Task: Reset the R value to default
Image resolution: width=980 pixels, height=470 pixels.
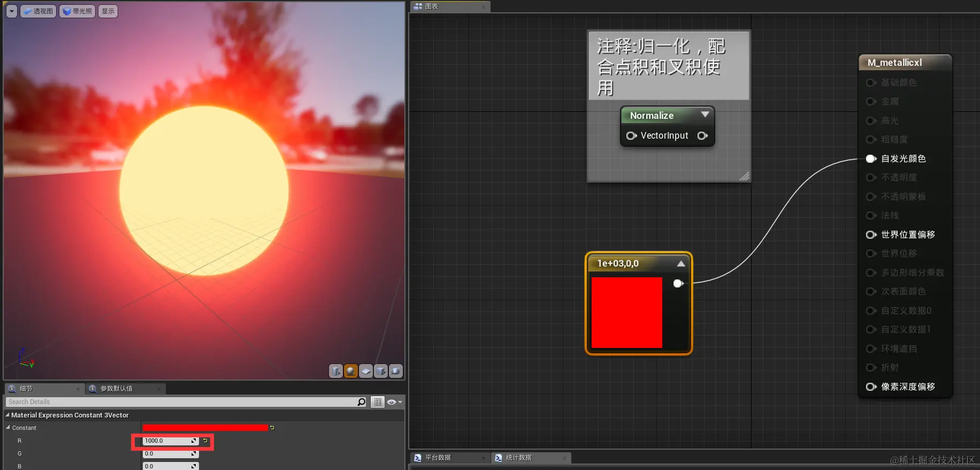Action: [205, 441]
